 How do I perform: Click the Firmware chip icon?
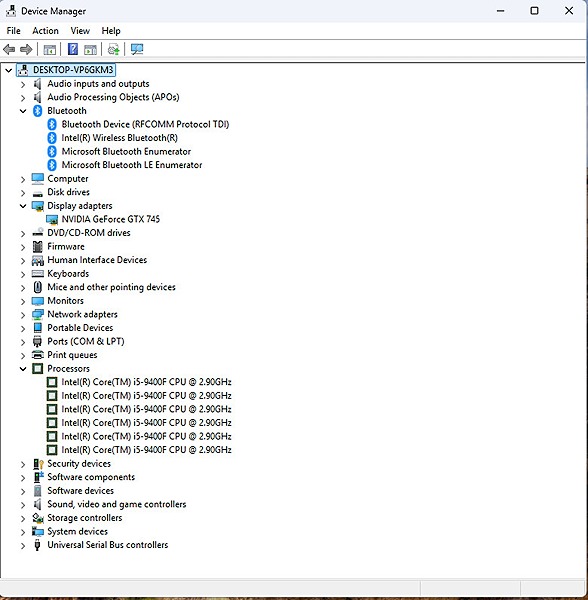point(37,246)
